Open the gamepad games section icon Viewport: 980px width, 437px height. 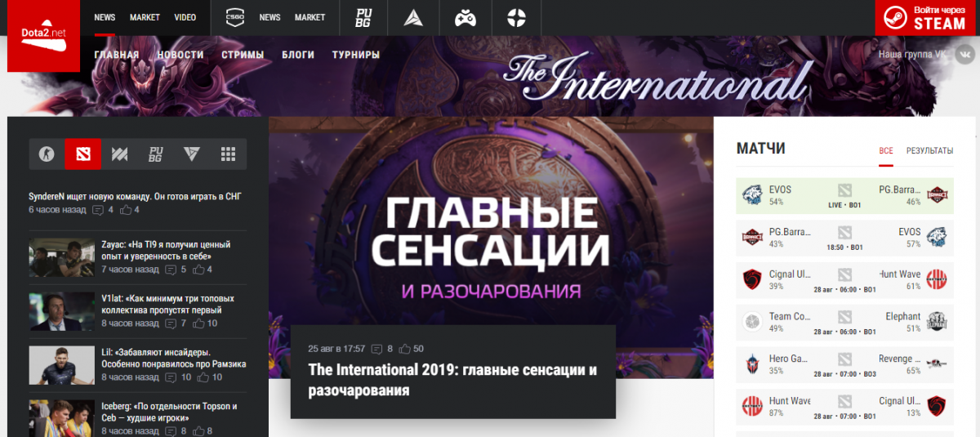tap(465, 17)
